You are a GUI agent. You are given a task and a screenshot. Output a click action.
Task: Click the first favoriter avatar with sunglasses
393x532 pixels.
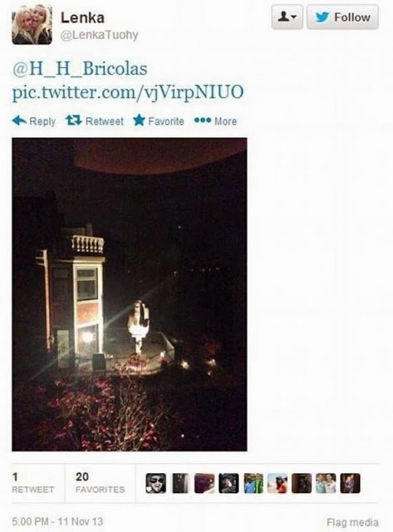156,483
